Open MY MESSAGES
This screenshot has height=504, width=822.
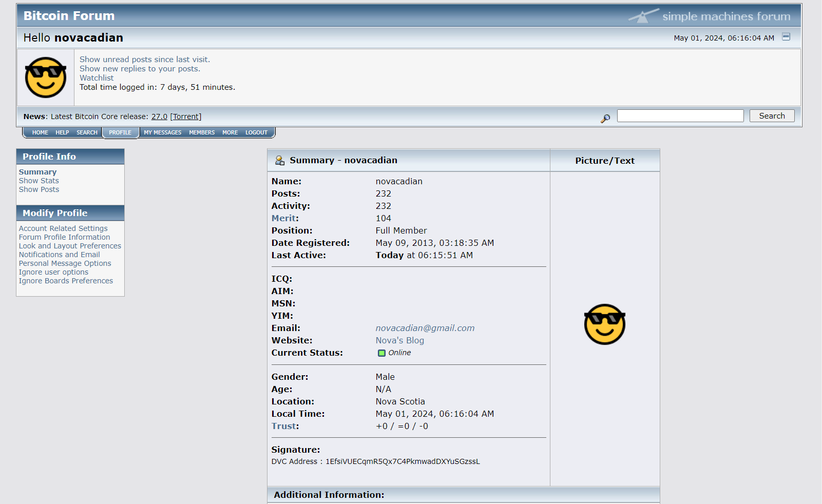(162, 132)
